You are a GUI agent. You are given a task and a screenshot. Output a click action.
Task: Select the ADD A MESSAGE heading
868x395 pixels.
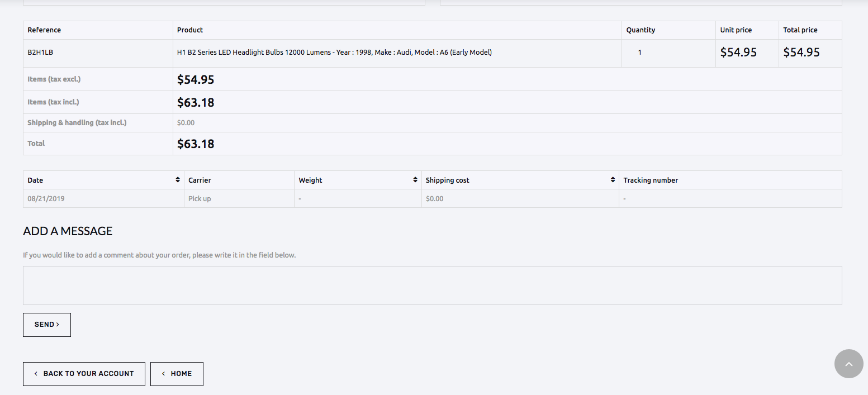(x=68, y=231)
